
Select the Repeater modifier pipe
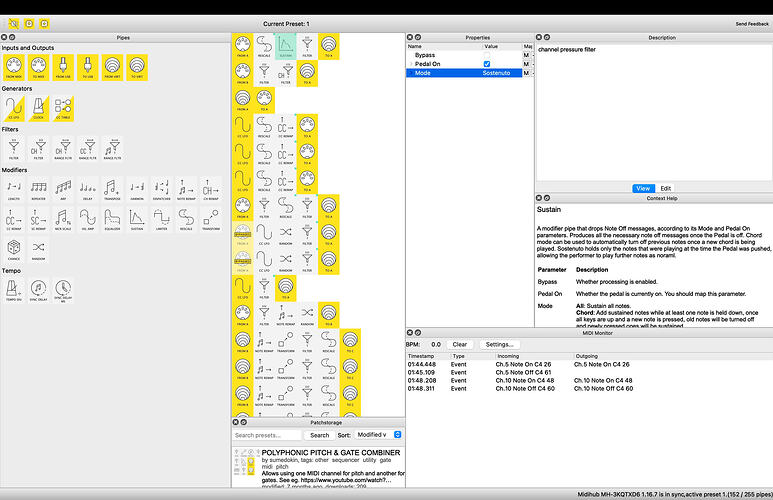point(38,189)
